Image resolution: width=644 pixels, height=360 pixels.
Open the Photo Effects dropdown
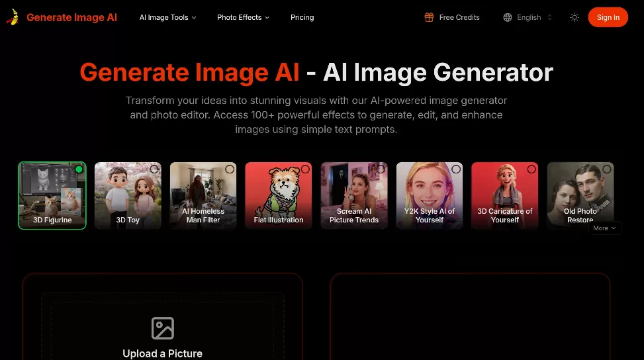pyautogui.click(x=243, y=17)
